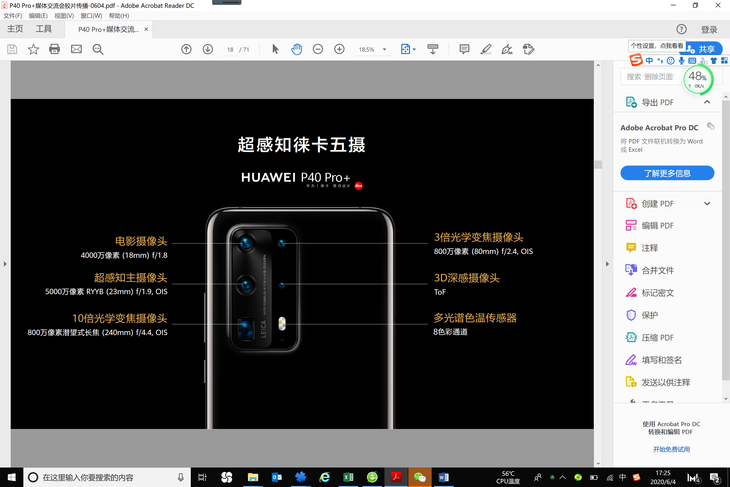Open the fit page options tool
Screen dimensions: 730x487
[408, 49]
